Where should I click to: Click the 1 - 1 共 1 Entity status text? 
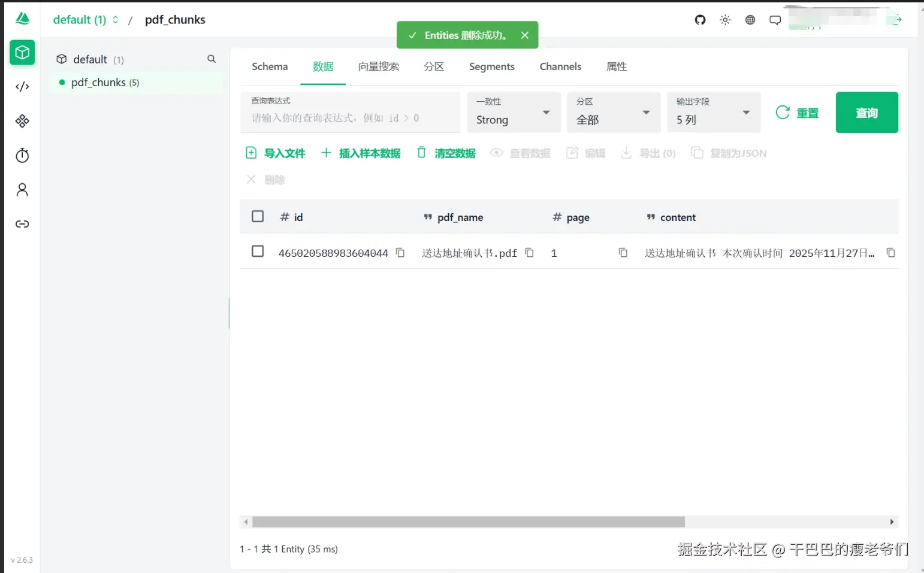[x=289, y=549]
